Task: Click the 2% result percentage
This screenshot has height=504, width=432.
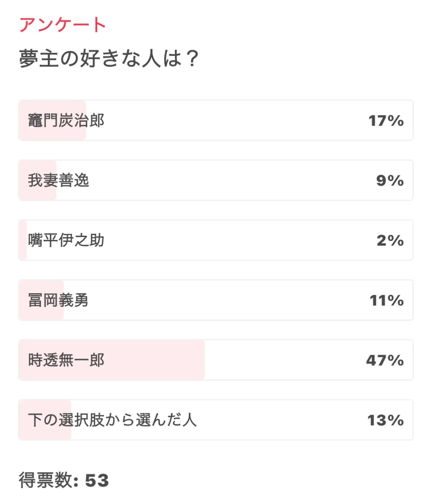Action: 390,240
